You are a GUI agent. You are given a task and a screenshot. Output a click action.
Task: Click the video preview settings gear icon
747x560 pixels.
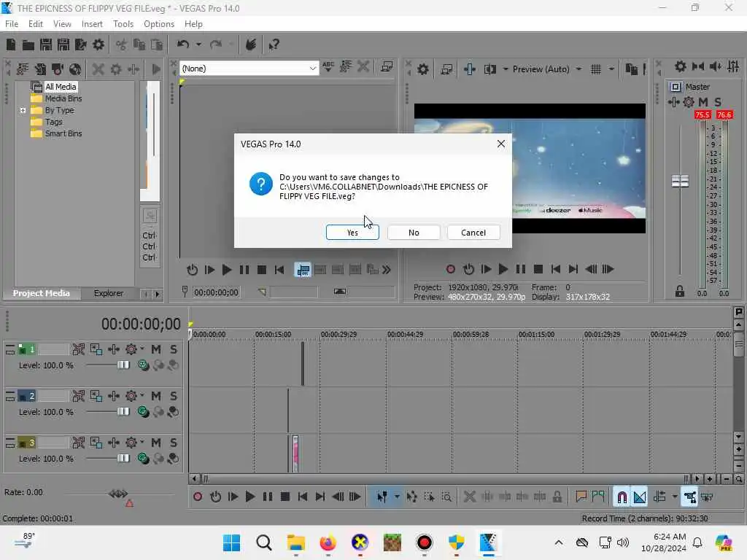[x=422, y=69]
